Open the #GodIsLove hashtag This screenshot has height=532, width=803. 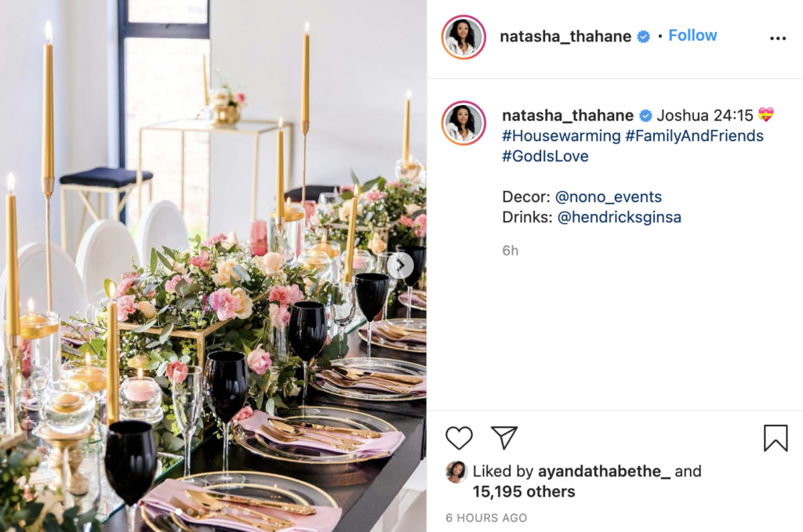pyautogui.click(x=546, y=156)
